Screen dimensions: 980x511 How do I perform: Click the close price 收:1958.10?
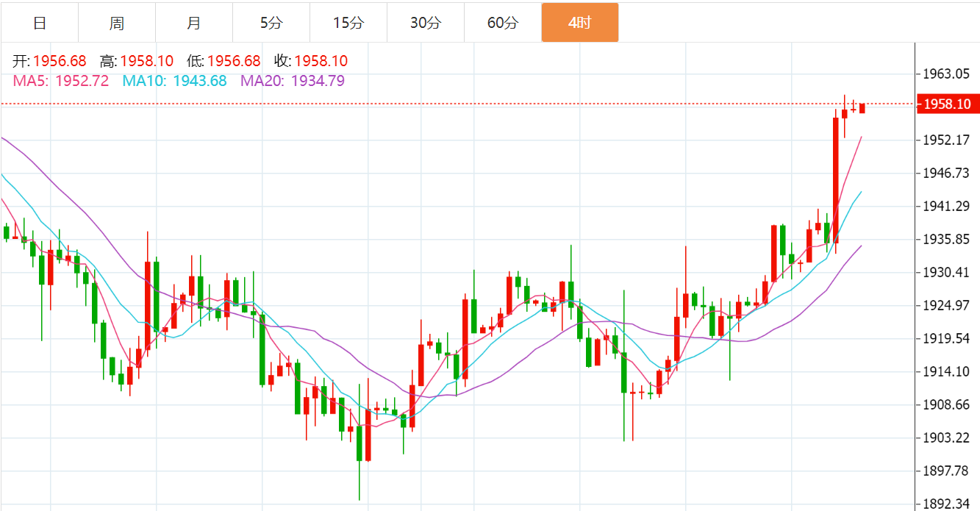pos(311,61)
